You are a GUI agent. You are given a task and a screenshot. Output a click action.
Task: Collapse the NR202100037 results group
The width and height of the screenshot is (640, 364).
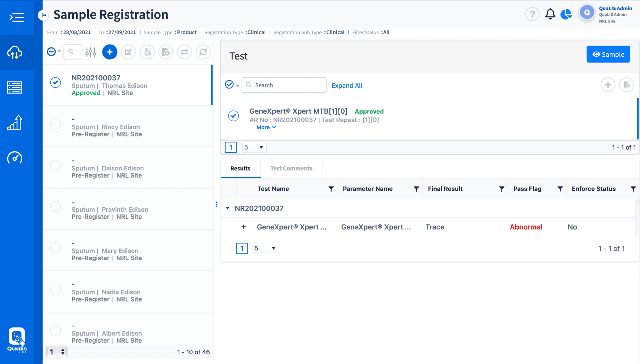pos(228,208)
